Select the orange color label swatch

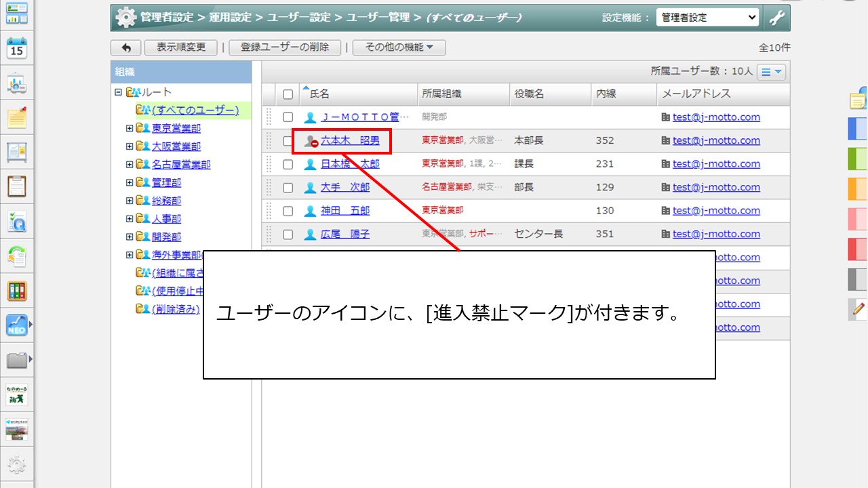click(858, 189)
